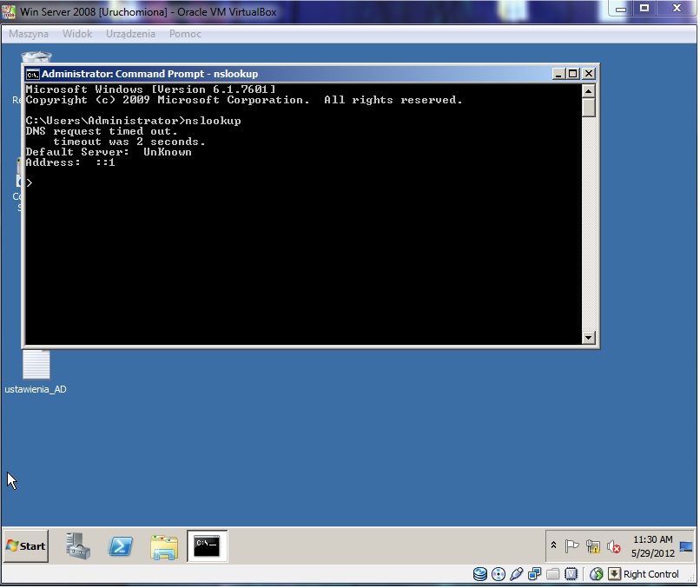
Task: Click ustawienia_AD file label
Action: 36,389
